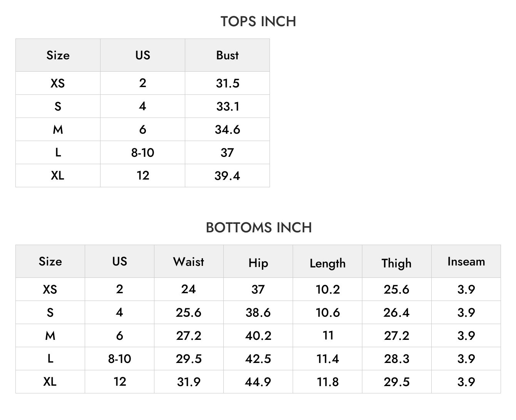
Task: Click the Thigh column header
Action: pyautogui.click(x=397, y=263)
